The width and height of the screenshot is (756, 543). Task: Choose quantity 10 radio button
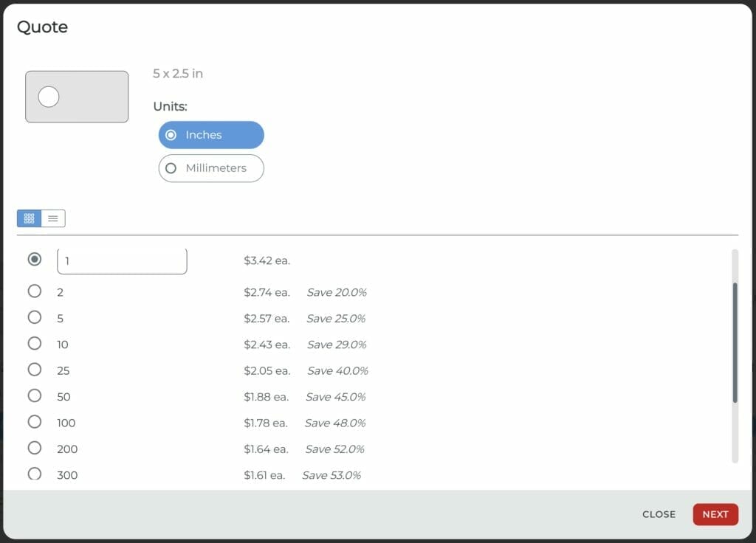pyautogui.click(x=35, y=344)
